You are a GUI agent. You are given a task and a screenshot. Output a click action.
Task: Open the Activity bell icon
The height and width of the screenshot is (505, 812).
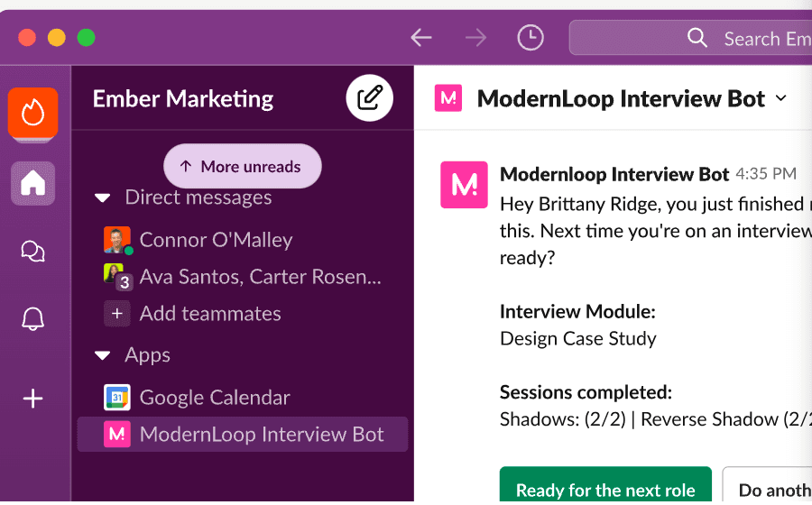(33, 318)
